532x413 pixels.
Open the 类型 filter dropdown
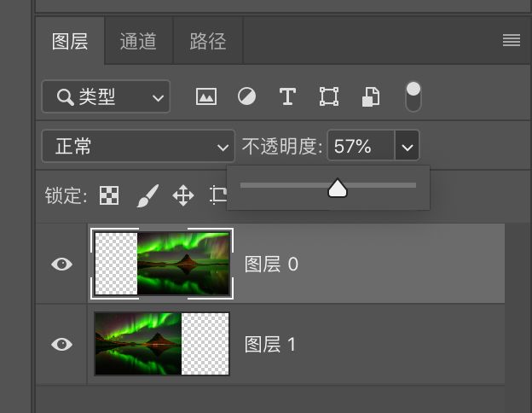click(x=106, y=96)
